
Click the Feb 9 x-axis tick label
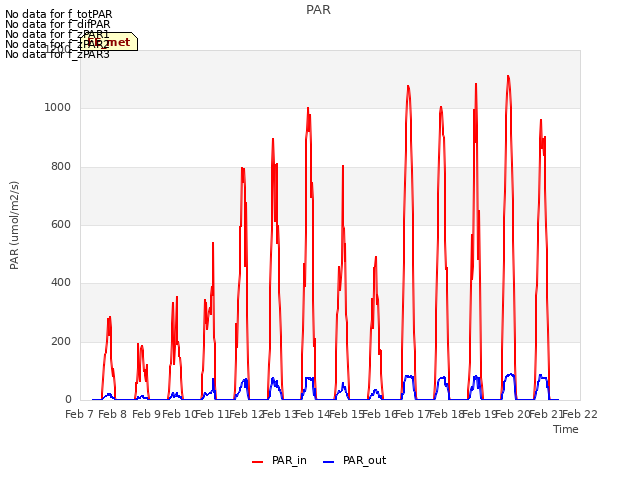point(146,415)
